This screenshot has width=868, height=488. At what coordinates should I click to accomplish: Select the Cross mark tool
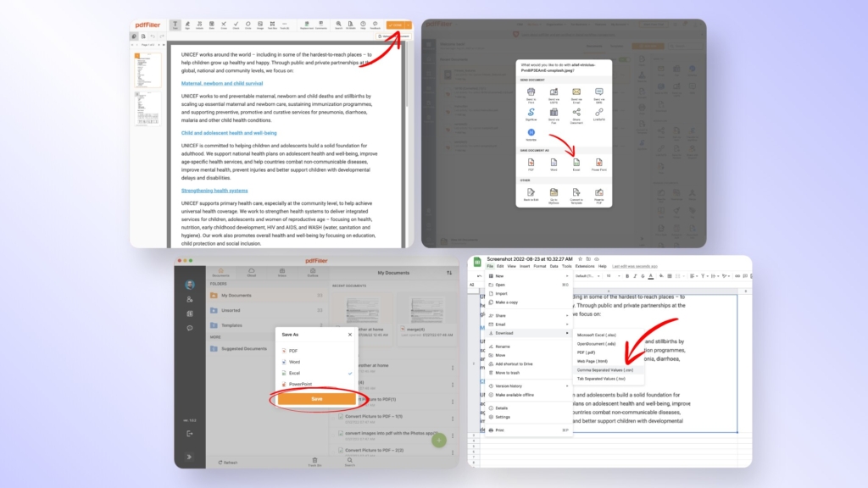[224, 25]
